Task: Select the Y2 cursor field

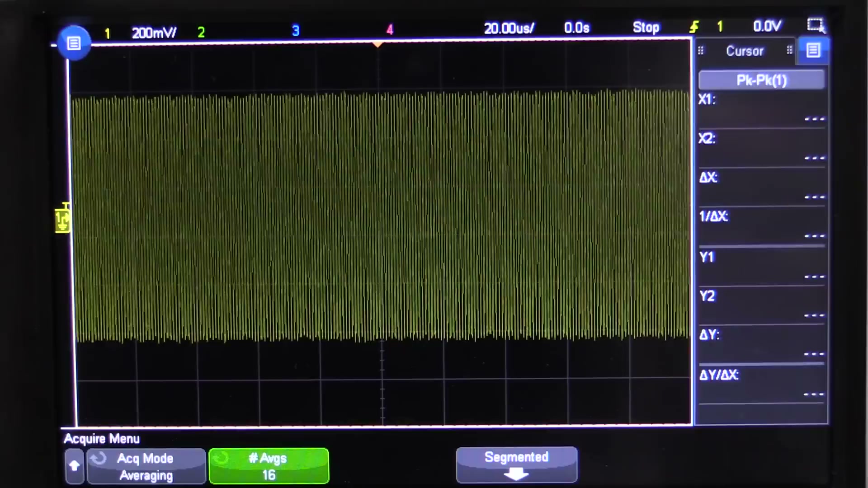Action: click(x=761, y=306)
